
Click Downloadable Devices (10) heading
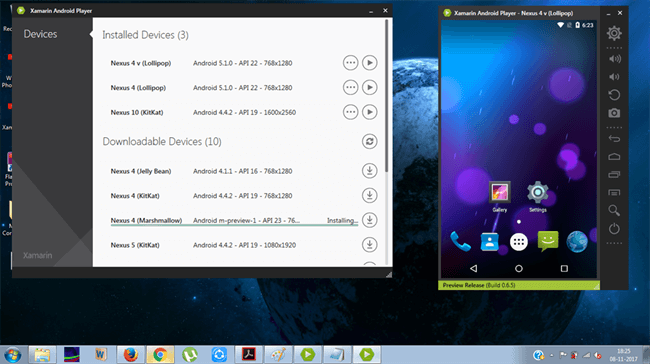(x=162, y=142)
